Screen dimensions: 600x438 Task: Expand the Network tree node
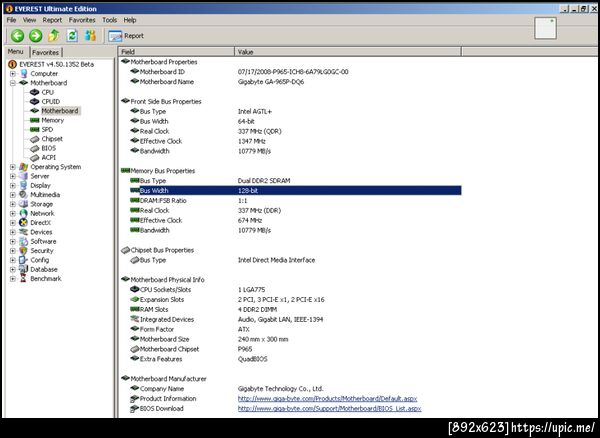point(13,213)
